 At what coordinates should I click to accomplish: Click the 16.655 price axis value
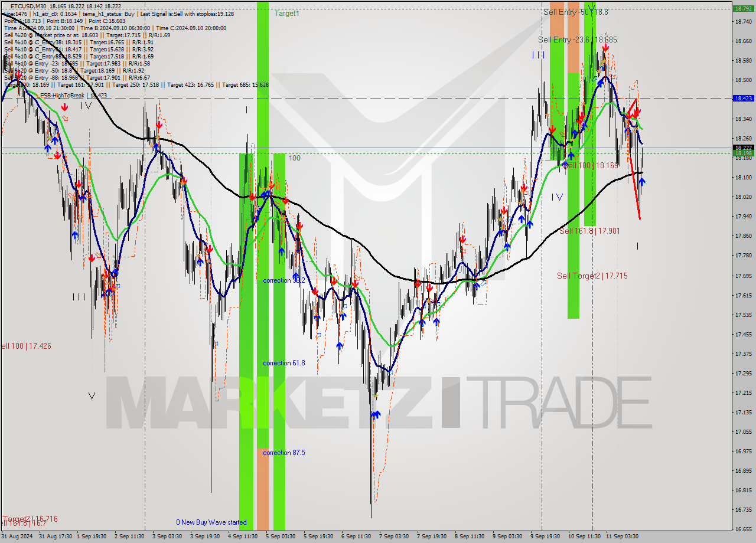coord(742,529)
